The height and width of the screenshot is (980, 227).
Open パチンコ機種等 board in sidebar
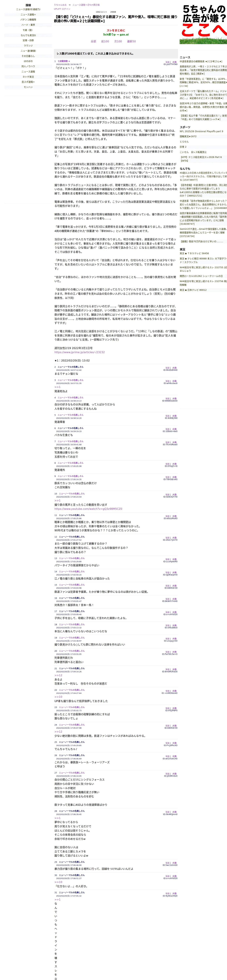(28, 20)
